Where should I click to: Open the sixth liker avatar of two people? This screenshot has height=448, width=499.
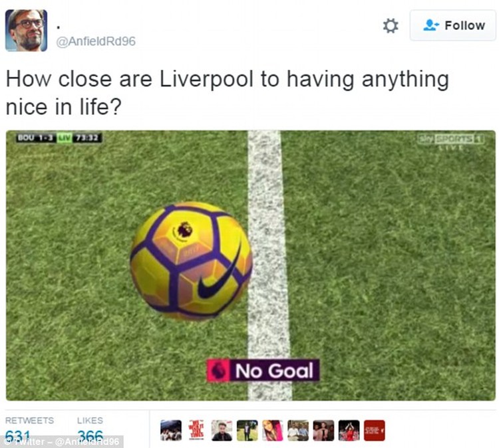[298, 431]
